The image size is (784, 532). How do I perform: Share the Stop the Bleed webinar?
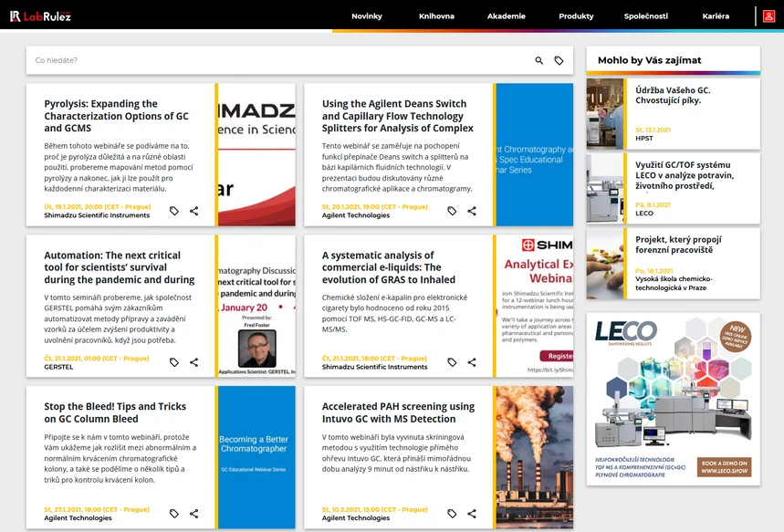click(194, 514)
